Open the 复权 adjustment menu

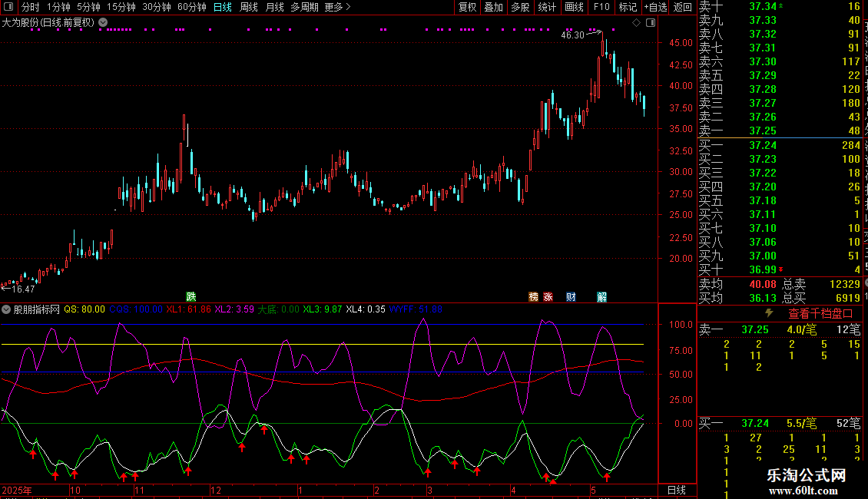tap(467, 7)
